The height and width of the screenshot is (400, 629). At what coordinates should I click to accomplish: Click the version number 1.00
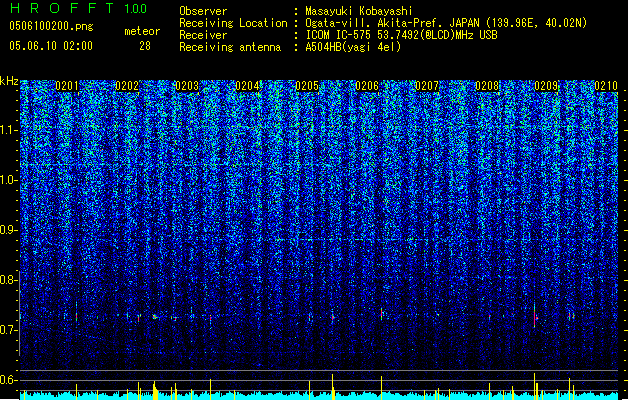[135, 8]
